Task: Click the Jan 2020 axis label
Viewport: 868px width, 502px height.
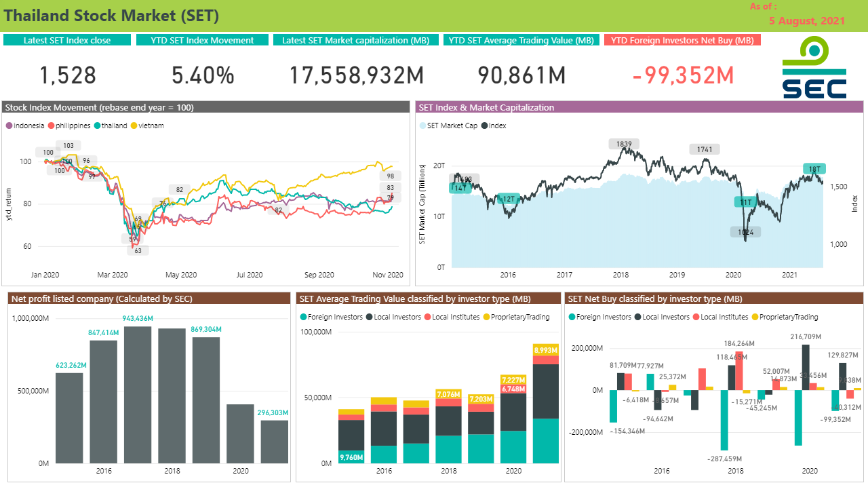Action: click(45, 275)
